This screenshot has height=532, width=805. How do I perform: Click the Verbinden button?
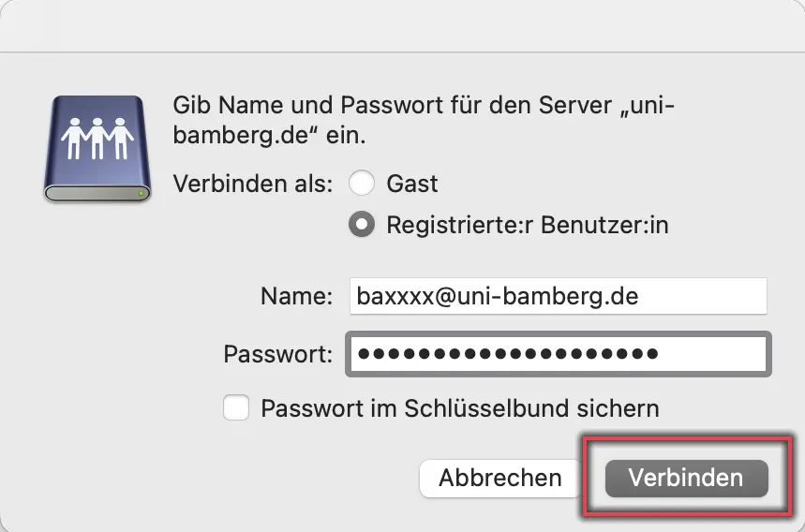[686, 478]
